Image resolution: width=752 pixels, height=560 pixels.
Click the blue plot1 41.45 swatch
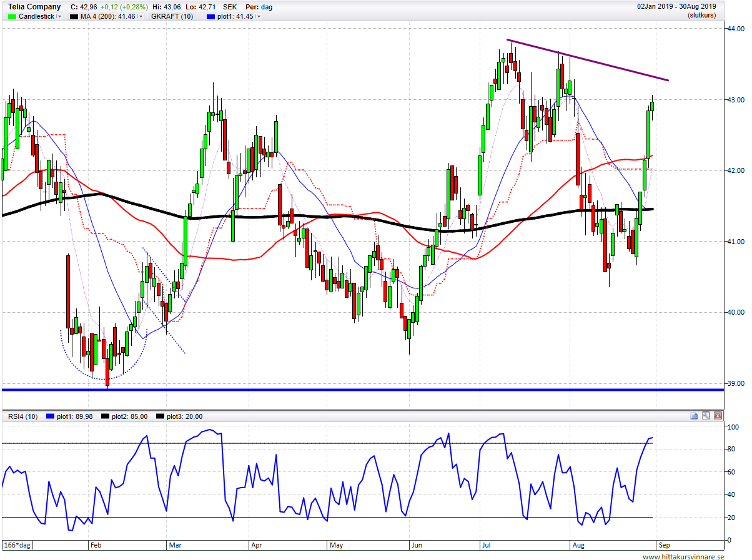210,16
